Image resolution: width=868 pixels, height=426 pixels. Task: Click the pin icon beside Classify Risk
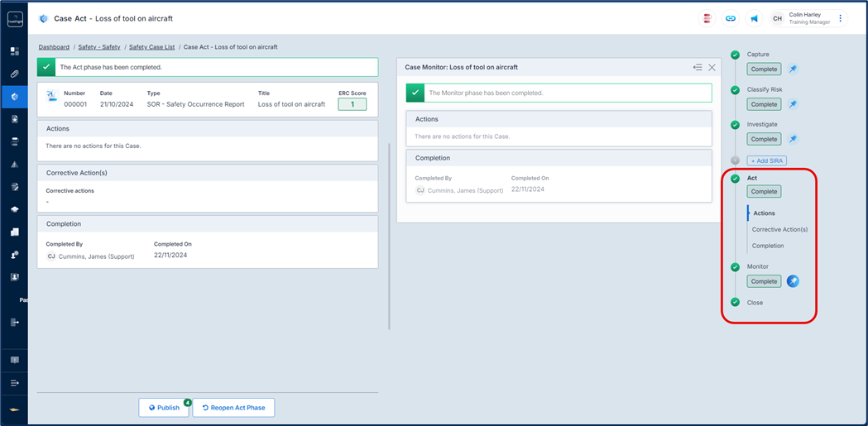pyautogui.click(x=793, y=104)
